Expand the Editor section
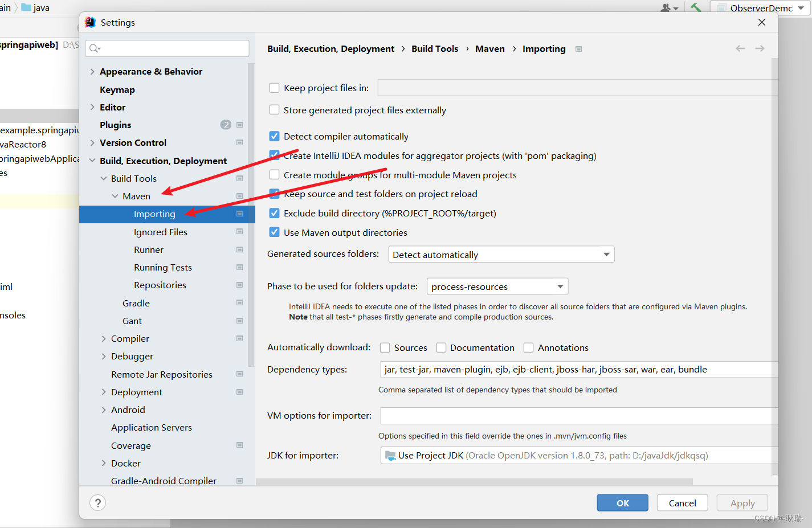 pos(92,107)
